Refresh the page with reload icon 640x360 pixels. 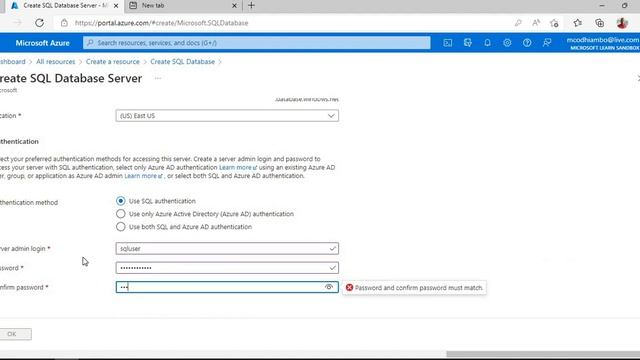click(39, 23)
